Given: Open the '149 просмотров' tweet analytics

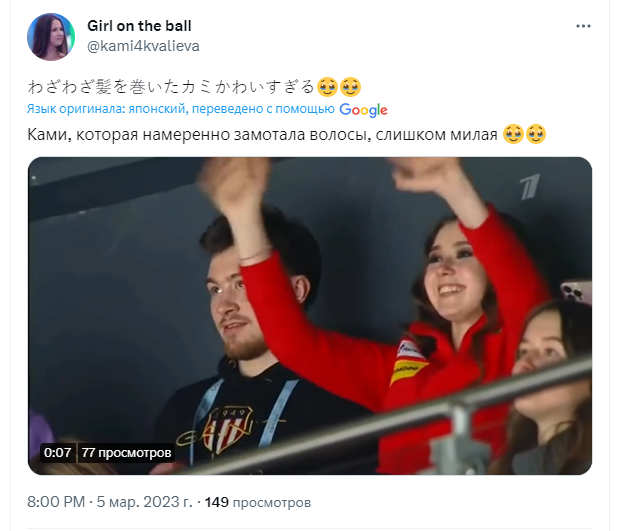Looking at the screenshot, I should pos(258,502).
